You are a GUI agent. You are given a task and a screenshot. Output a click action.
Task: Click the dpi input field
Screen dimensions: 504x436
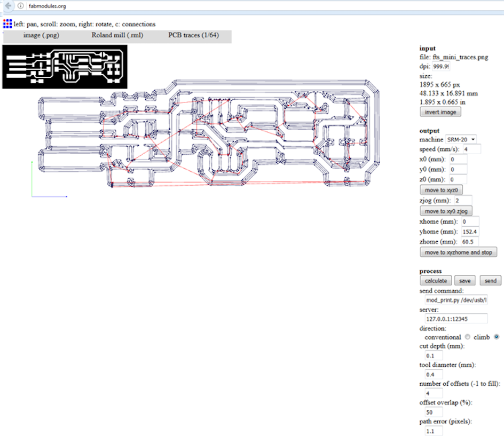[x=440, y=67]
